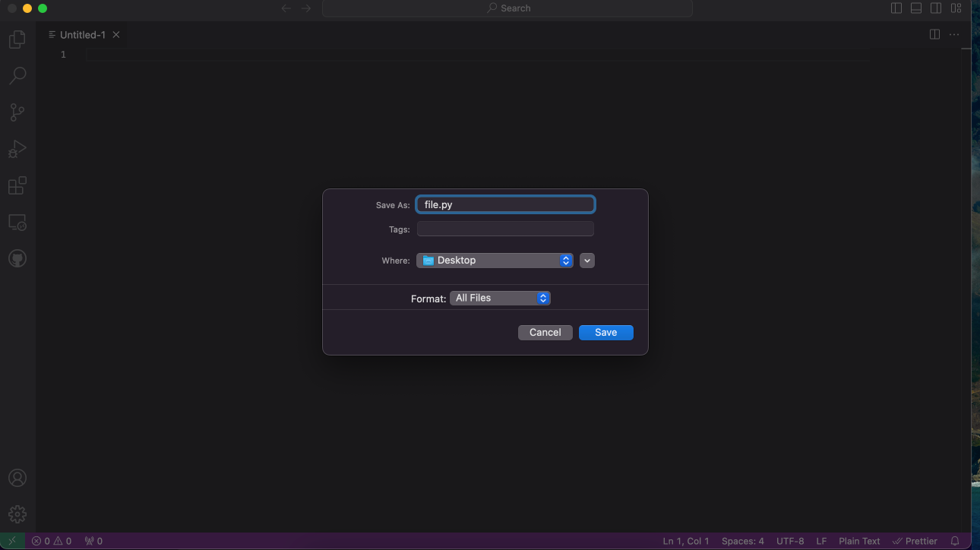Open Accounts menu icon

[17, 478]
